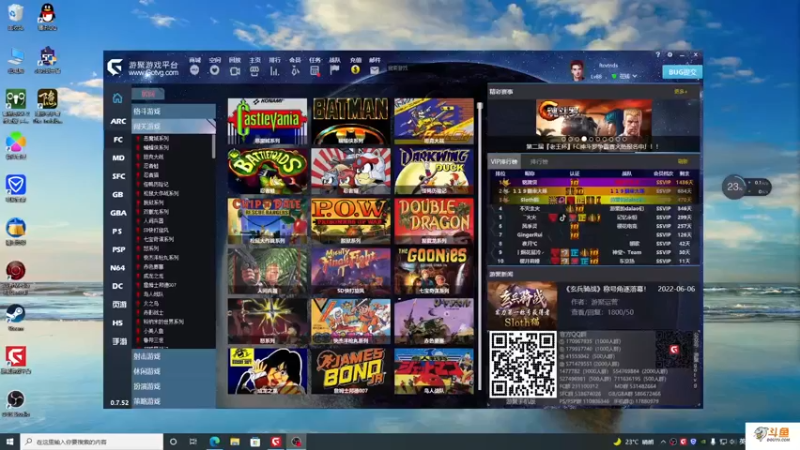Select 詹姆士邦德007 in the game list
The width and height of the screenshot is (800, 450).
pyautogui.click(x=158, y=285)
